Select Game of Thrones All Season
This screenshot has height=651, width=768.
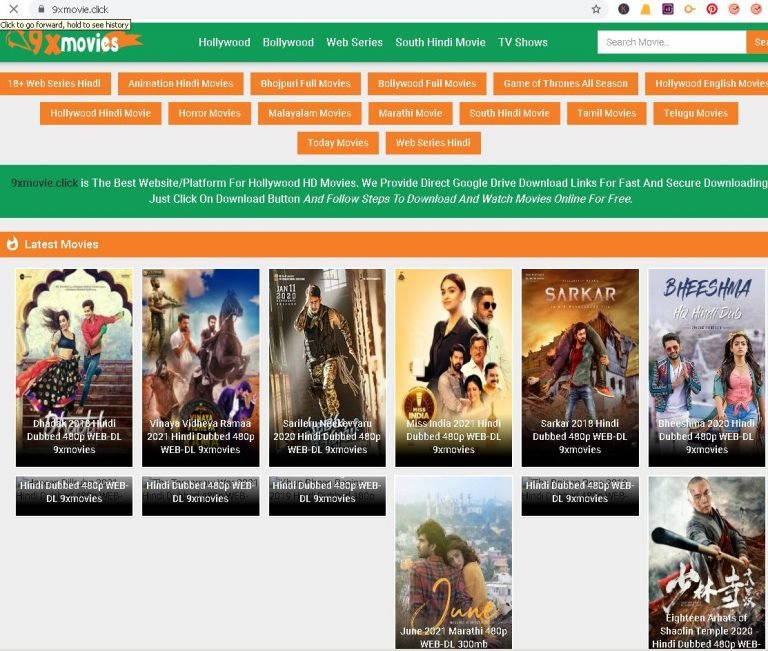[566, 83]
